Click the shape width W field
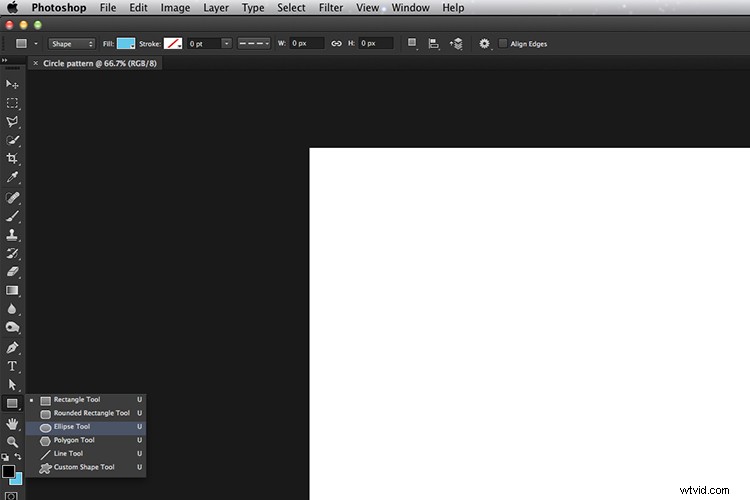This screenshot has height=500, width=750. pos(307,44)
